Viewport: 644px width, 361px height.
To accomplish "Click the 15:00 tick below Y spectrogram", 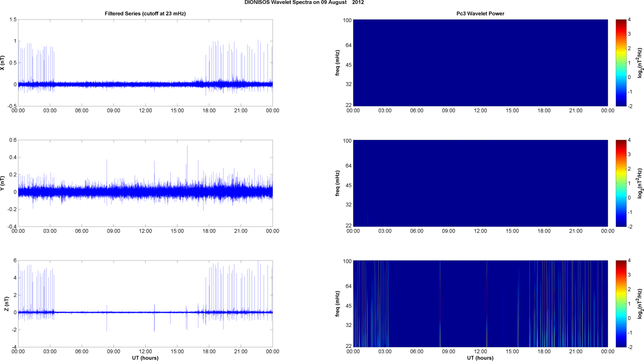I will [512, 231].
